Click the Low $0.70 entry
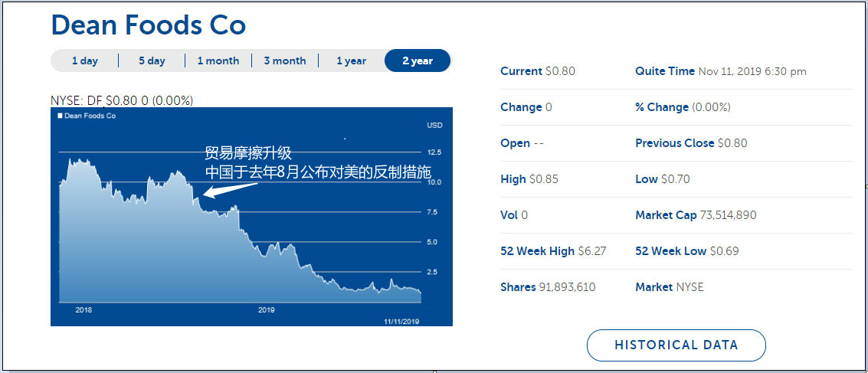 click(x=663, y=179)
